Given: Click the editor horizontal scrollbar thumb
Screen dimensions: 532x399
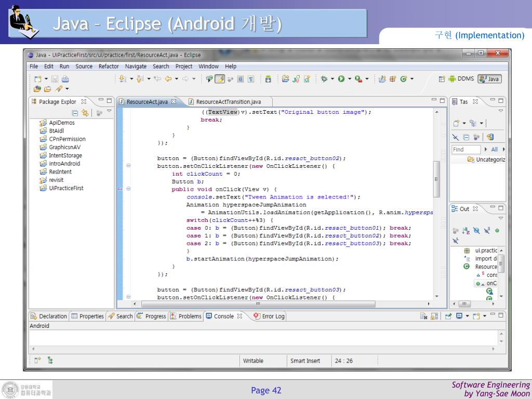Looking at the screenshot, I should tap(258, 304).
